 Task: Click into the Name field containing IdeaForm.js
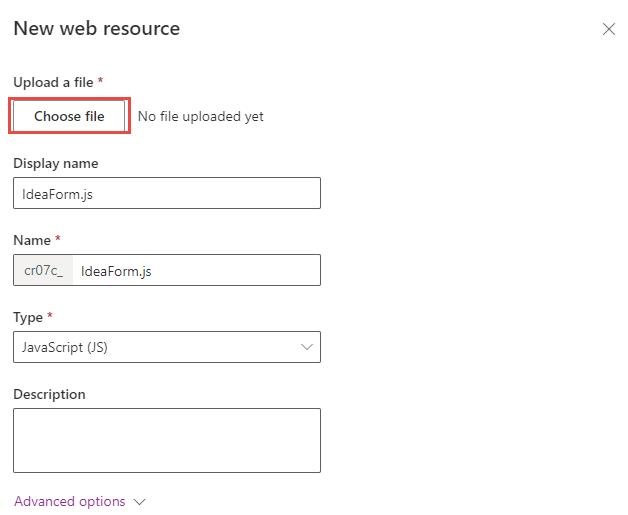(x=196, y=270)
